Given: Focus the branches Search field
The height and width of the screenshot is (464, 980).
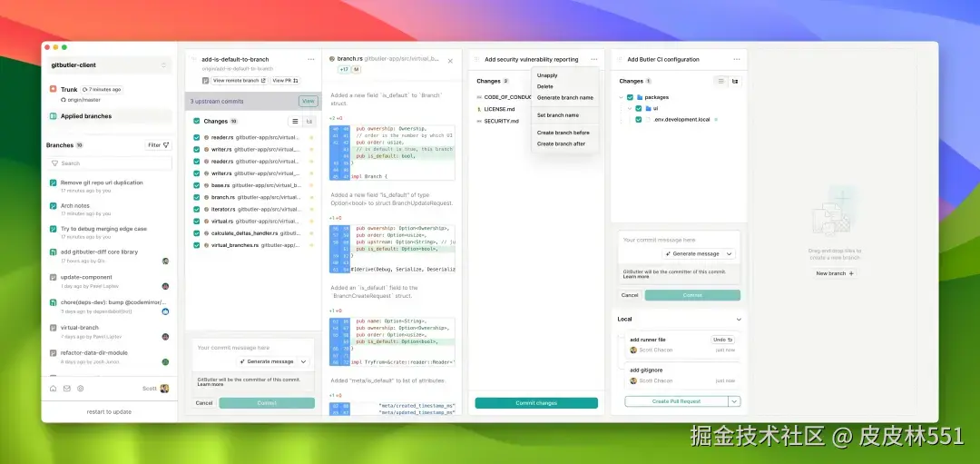Looking at the screenshot, I should [x=110, y=163].
